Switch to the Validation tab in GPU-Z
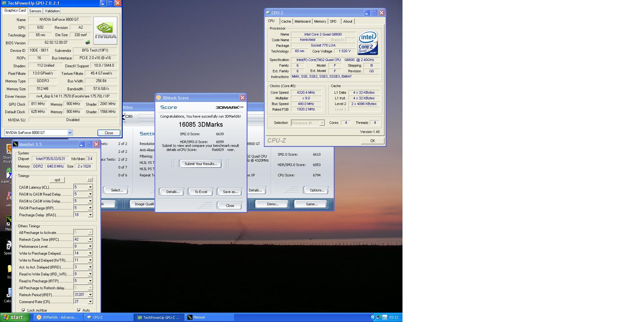This screenshot has height=322, width=644. tap(52, 11)
